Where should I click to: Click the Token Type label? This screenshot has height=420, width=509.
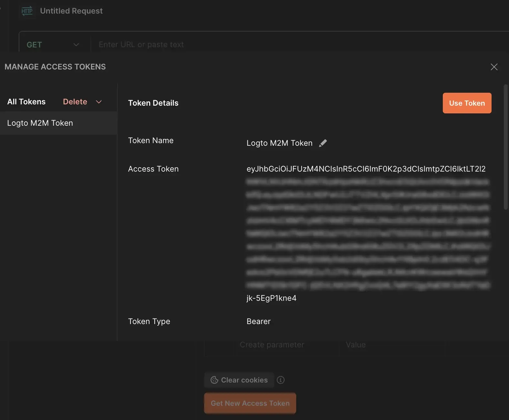[x=149, y=321]
